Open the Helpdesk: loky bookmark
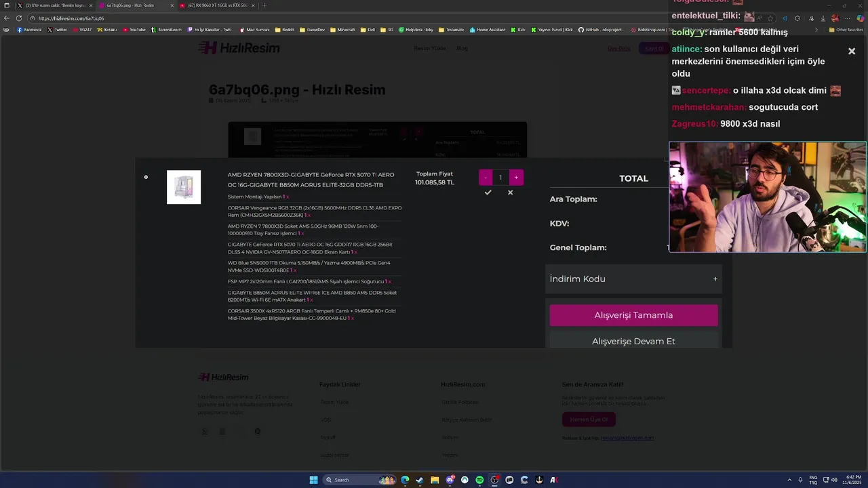This screenshot has width=868, height=488. click(x=416, y=30)
